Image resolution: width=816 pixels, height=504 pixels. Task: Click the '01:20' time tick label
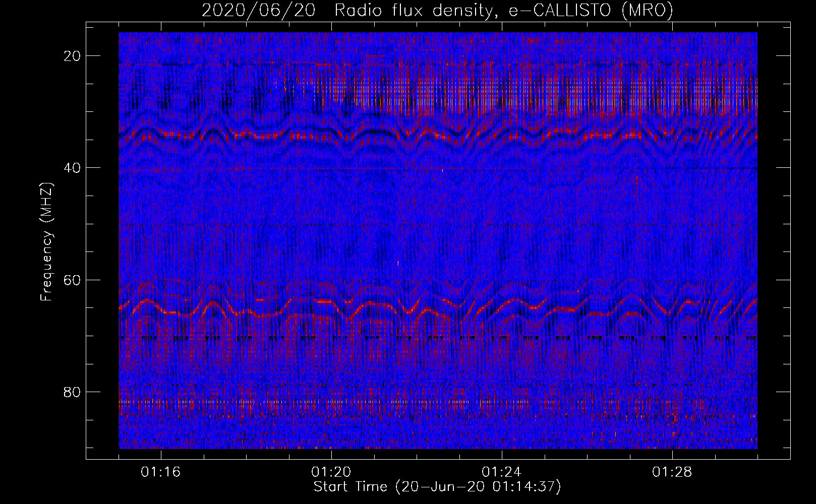tap(331, 472)
